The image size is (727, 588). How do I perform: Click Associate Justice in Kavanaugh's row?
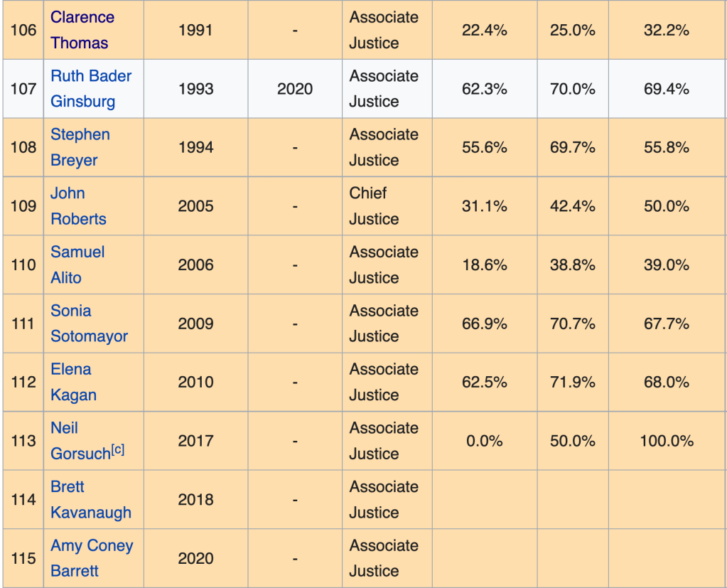(384, 500)
